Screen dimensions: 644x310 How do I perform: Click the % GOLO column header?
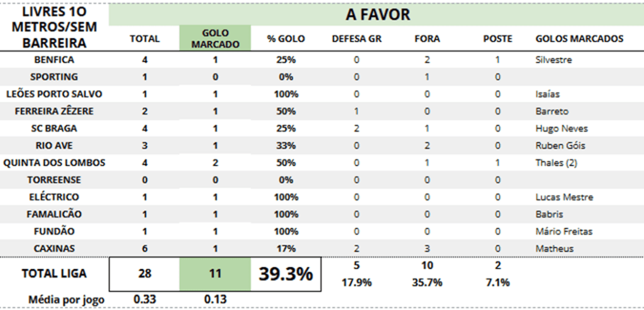pyautogui.click(x=286, y=39)
